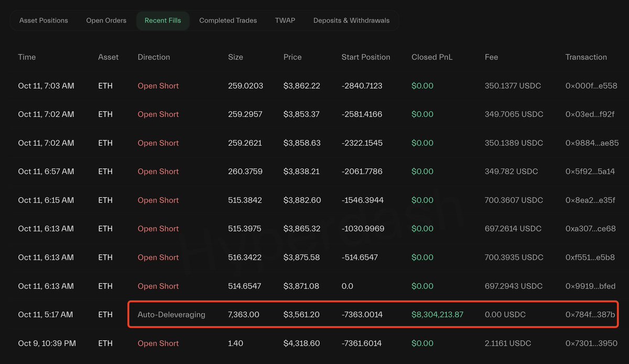Open transaction 0x7301...3950 from Oct 9
This screenshot has height=364, width=629.
point(591,344)
